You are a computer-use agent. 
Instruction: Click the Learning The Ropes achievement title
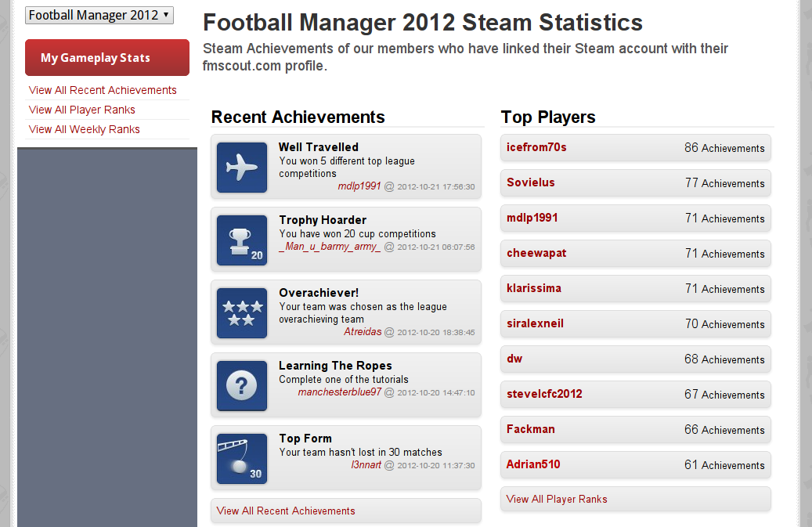coord(335,366)
